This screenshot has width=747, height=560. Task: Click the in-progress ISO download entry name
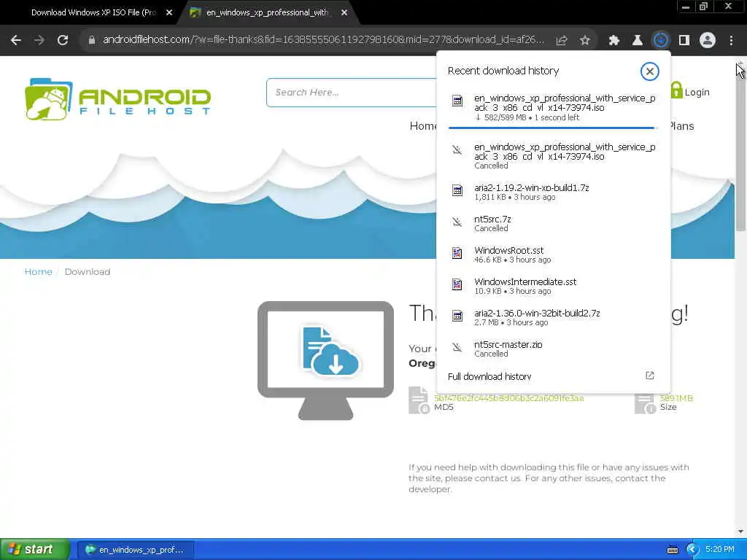[x=565, y=103]
